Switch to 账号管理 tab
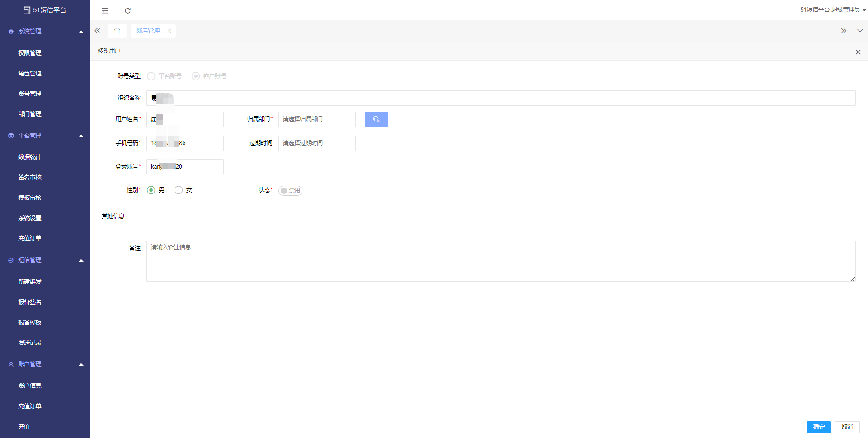868x438 pixels. [x=148, y=30]
